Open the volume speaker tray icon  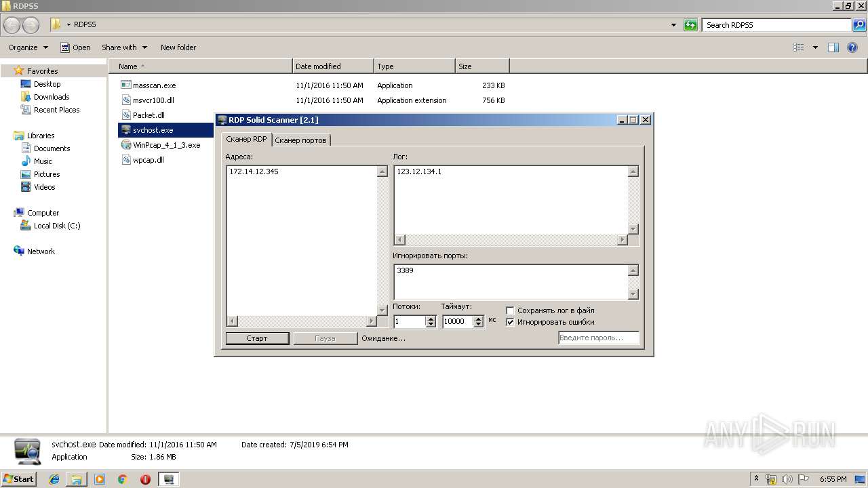pyautogui.click(x=787, y=479)
